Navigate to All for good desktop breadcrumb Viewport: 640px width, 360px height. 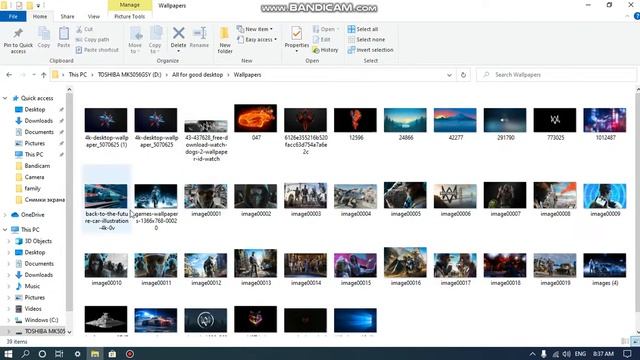[198, 75]
